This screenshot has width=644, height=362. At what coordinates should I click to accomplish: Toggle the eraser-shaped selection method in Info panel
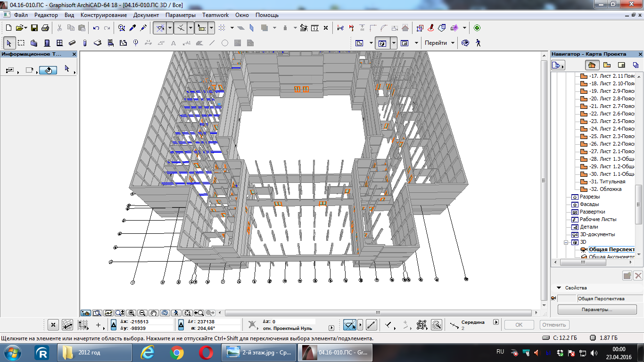tap(48, 70)
